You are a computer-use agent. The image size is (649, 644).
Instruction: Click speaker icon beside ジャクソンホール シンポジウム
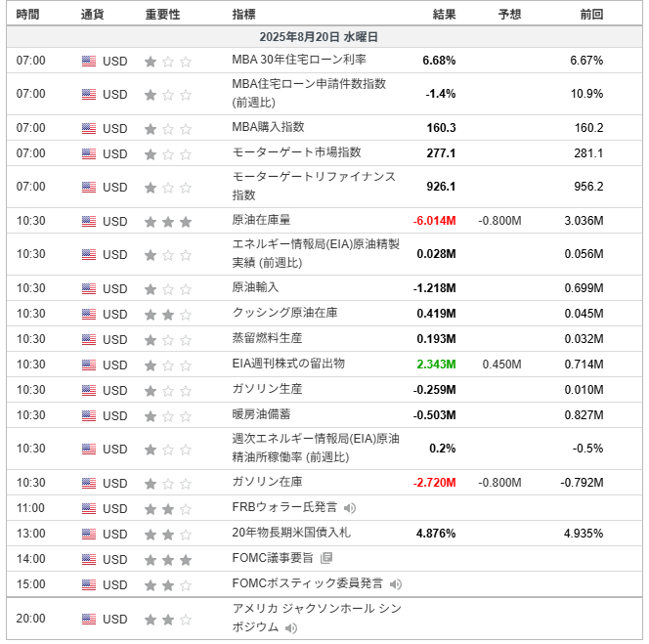tap(291, 627)
